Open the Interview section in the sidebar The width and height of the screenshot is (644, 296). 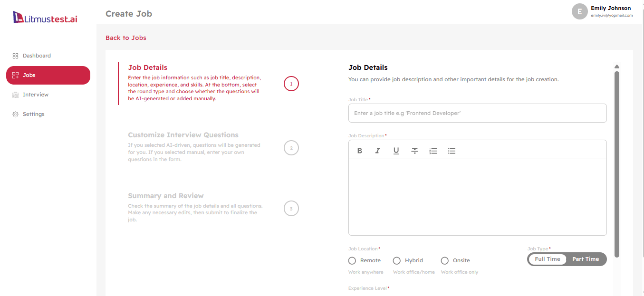point(35,94)
